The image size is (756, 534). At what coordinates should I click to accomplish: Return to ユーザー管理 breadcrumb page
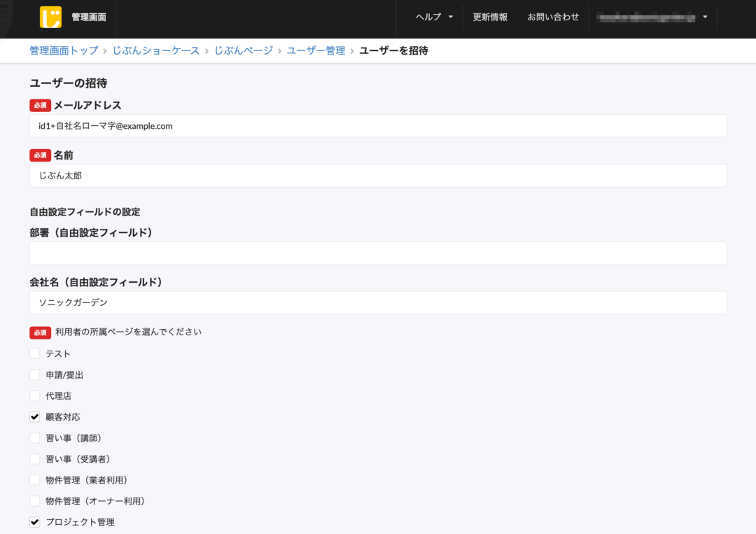[x=316, y=50]
